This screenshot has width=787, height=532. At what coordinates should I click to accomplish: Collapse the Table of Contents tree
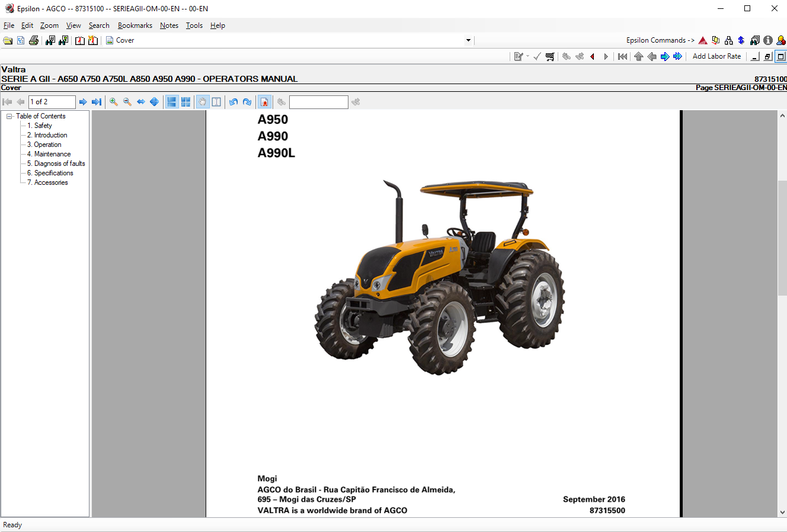[9, 116]
